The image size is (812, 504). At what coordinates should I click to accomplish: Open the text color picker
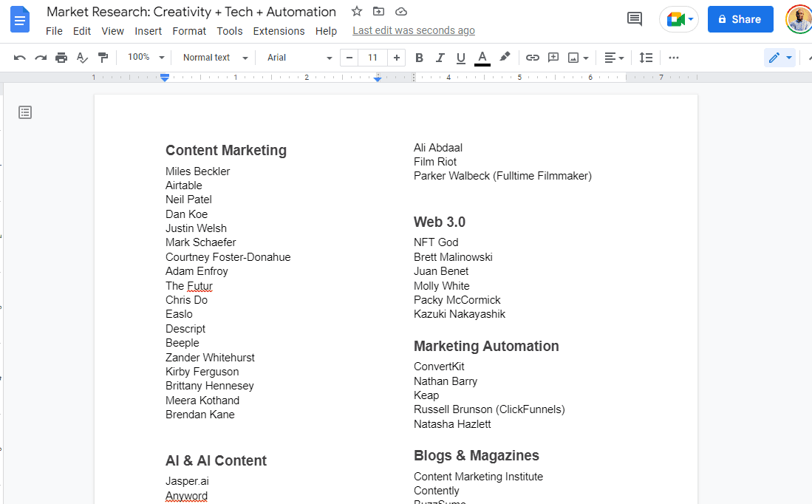(482, 58)
